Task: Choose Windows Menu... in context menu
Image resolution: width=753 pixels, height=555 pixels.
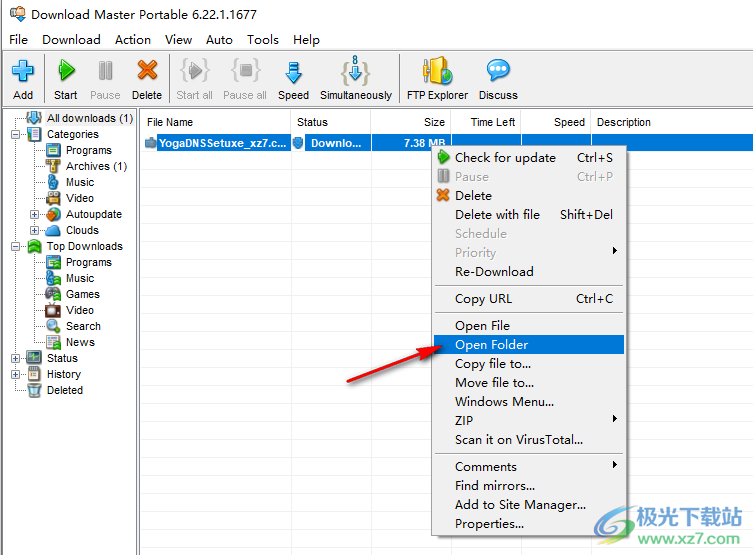Action: click(x=529, y=402)
